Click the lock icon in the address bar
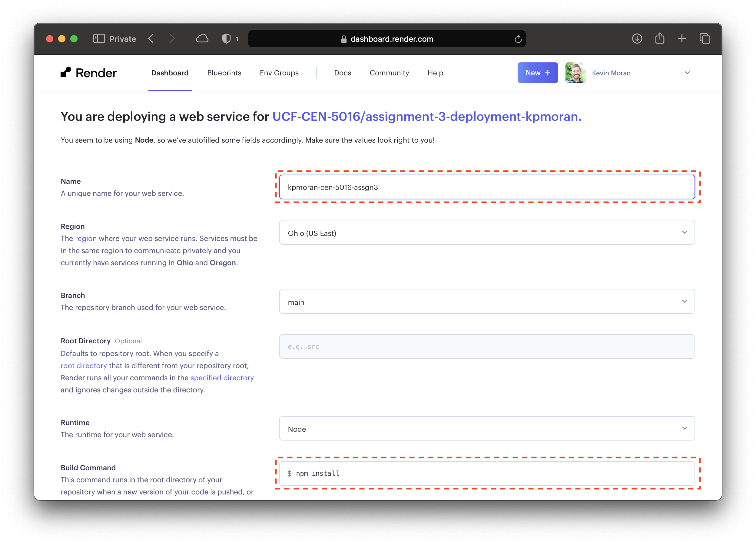The image size is (756, 545). [x=344, y=39]
